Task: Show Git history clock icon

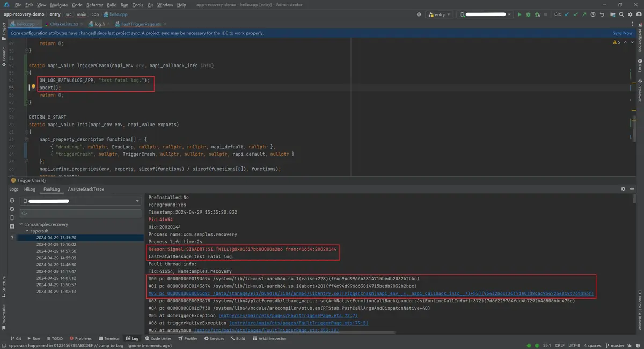Action: tap(593, 14)
